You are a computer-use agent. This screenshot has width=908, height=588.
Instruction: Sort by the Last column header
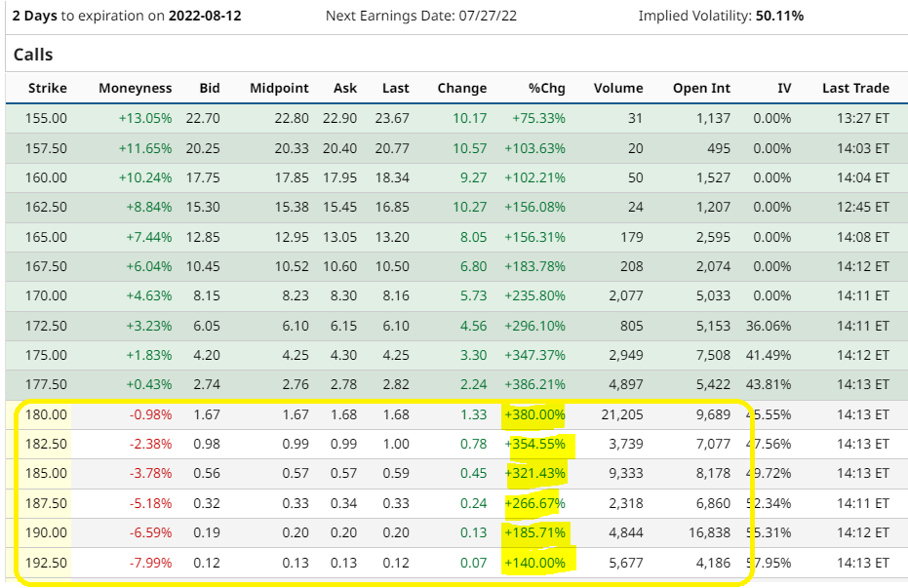395,88
